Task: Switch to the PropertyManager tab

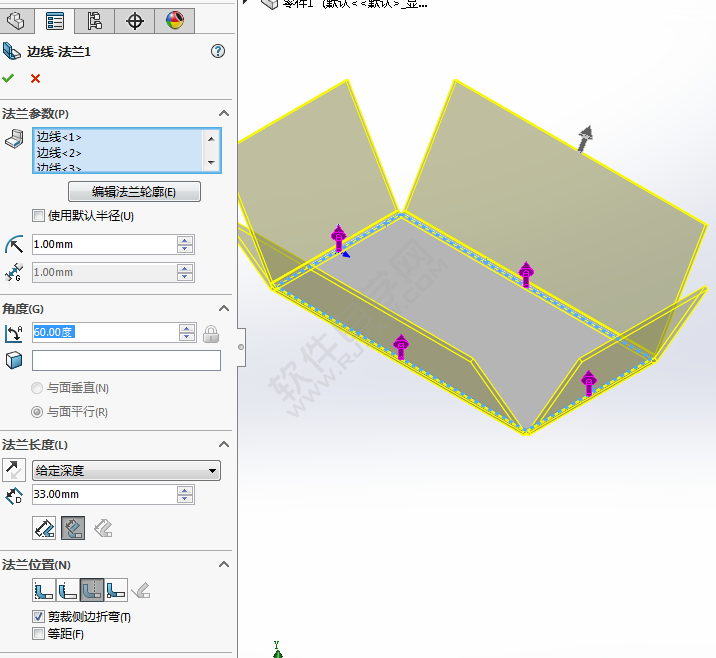Action: (x=55, y=21)
